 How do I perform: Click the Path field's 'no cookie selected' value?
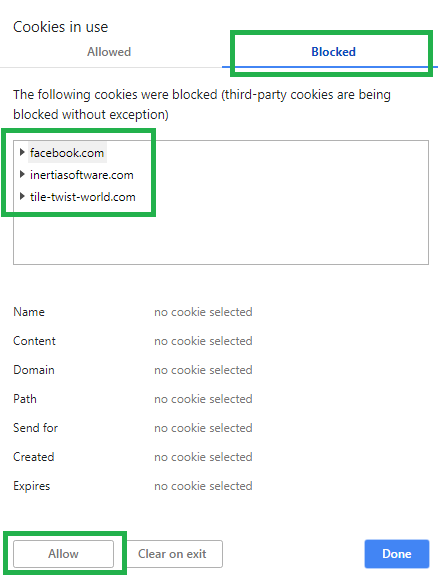tap(203, 399)
